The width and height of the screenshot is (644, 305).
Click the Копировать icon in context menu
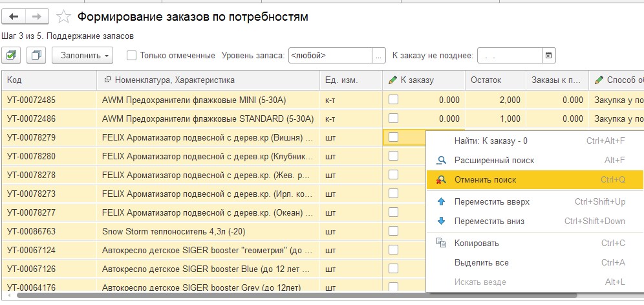(x=442, y=243)
